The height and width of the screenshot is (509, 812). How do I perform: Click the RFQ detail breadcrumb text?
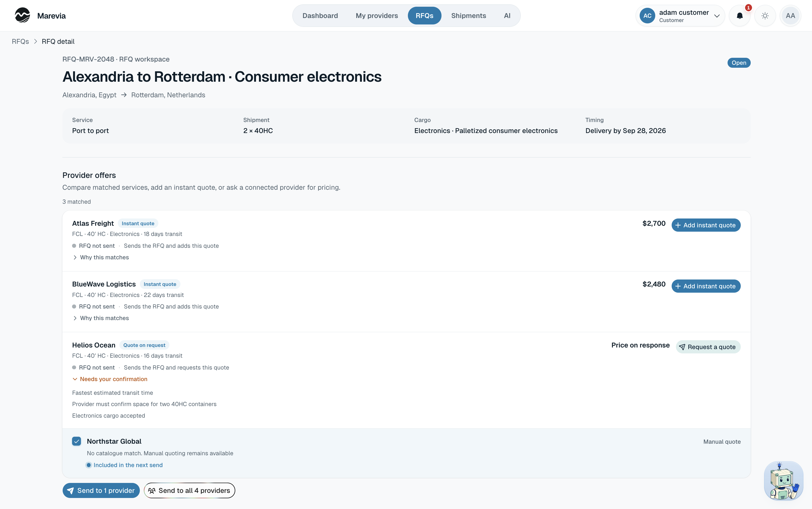(x=58, y=41)
